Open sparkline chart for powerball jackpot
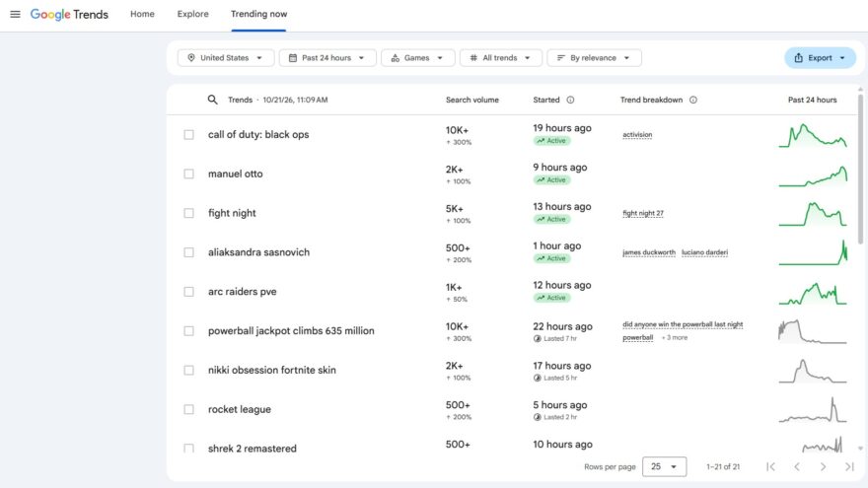Screen dimensions: 868x488 813,331
